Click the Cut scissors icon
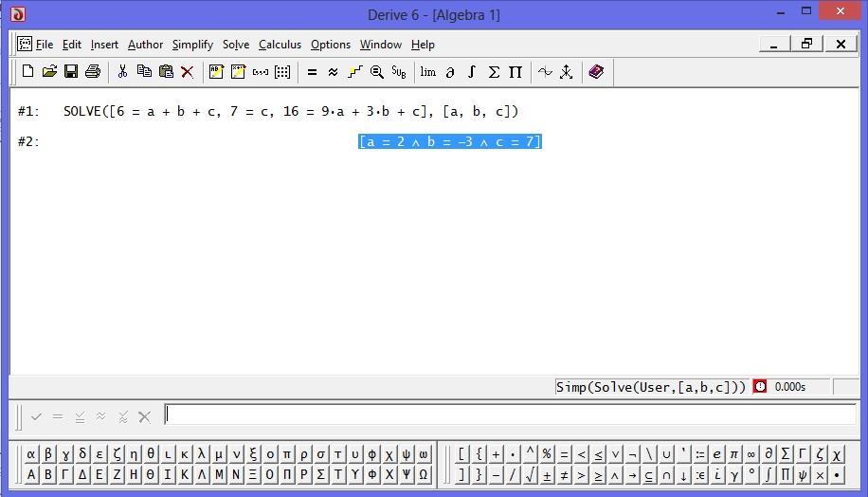This screenshot has height=497, width=868. (x=122, y=71)
